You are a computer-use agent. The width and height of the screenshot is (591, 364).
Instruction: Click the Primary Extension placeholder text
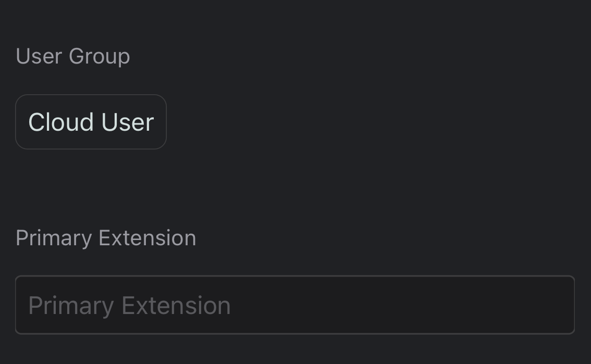pyautogui.click(x=129, y=305)
